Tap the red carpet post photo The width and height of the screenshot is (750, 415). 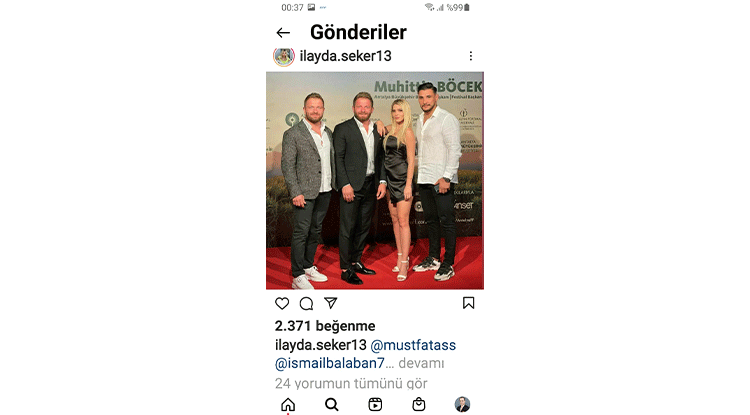[x=375, y=181]
